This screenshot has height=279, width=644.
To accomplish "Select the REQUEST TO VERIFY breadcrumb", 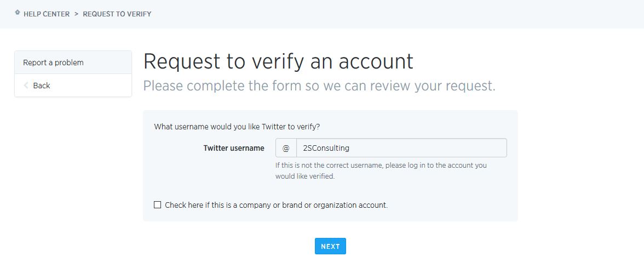I will 117,14.
